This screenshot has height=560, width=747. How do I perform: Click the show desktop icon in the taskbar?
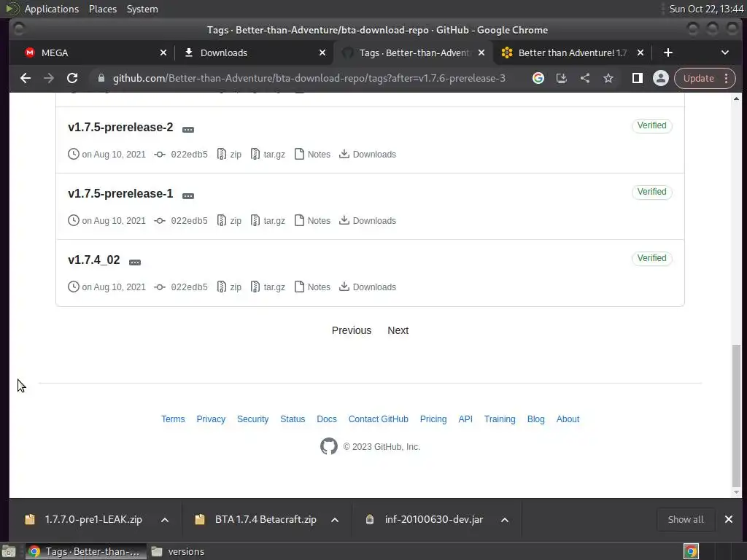pos(9,551)
